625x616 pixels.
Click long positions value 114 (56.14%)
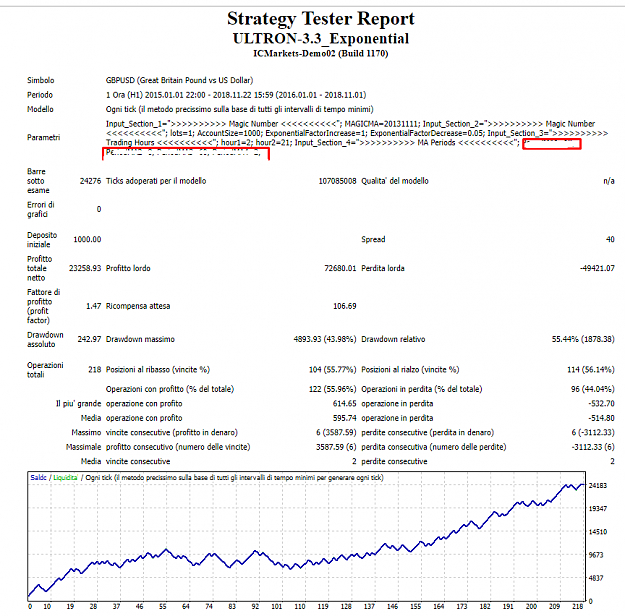pyautogui.click(x=591, y=370)
